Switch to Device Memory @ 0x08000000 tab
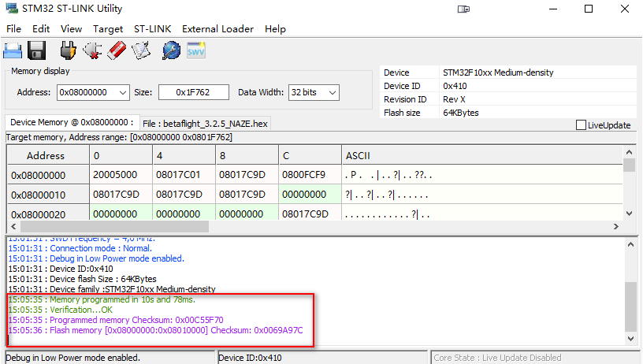 click(x=72, y=123)
